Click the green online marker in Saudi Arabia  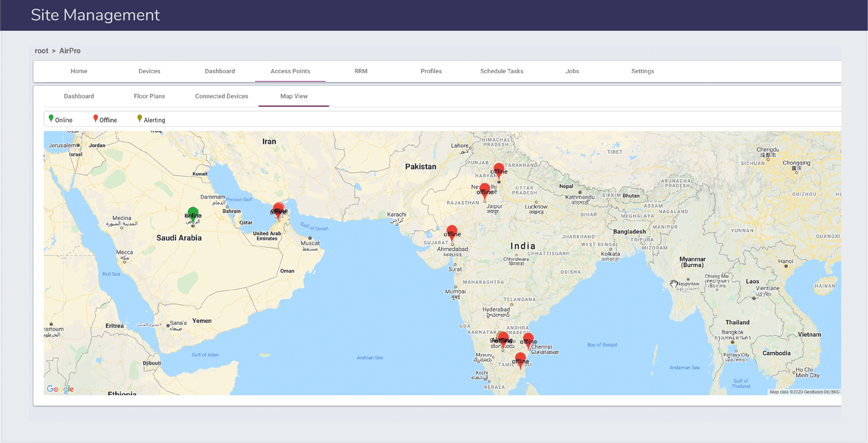pyautogui.click(x=193, y=213)
